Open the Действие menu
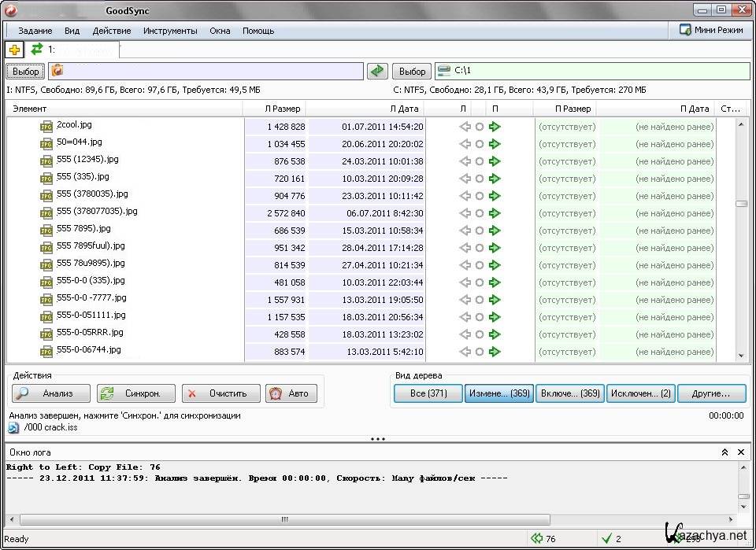 [x=111, y=31]
